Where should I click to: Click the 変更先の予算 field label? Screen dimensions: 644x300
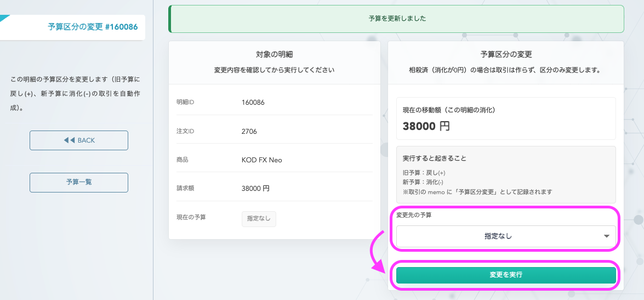click(x=413, y=215)
